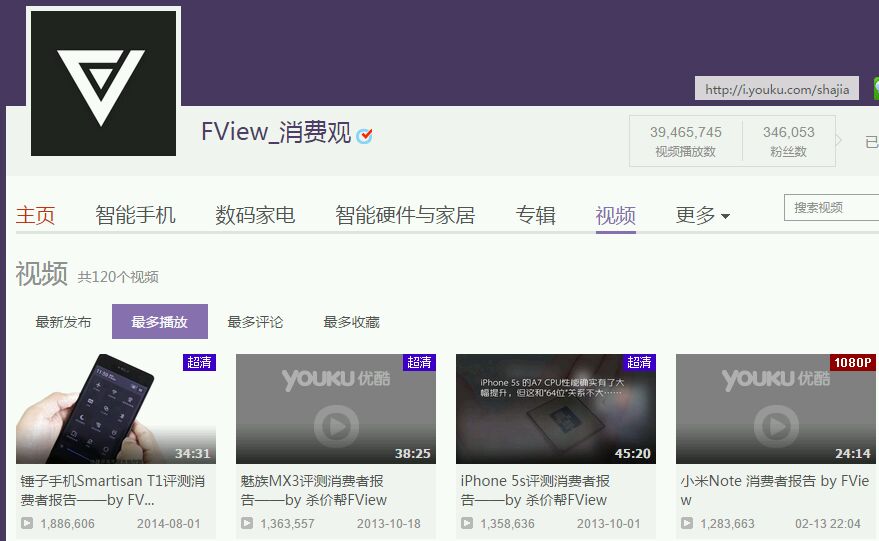This screenshot has width=879, height=541.
Task: Click the timestamp 02-13 22:04
Action: (x=827, y=524)
